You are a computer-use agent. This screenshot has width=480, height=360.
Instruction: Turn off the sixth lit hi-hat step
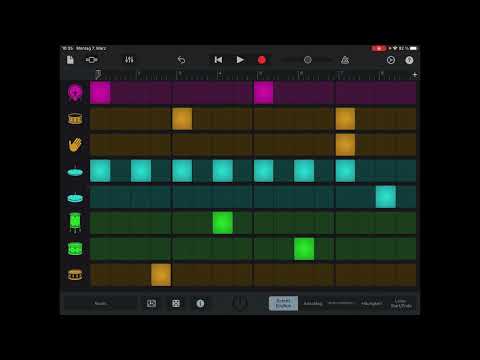304,171
